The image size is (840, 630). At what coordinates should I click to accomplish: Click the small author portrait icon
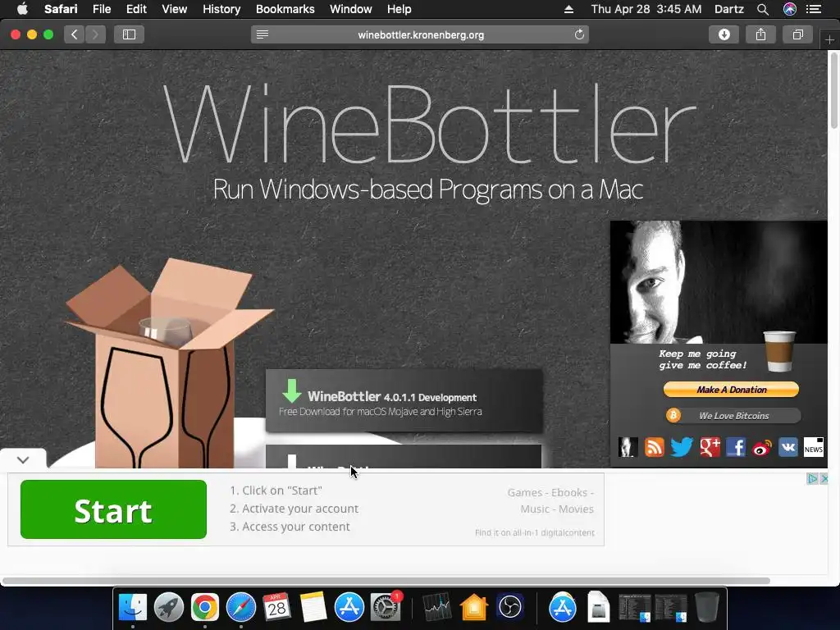tap(628, 447)
